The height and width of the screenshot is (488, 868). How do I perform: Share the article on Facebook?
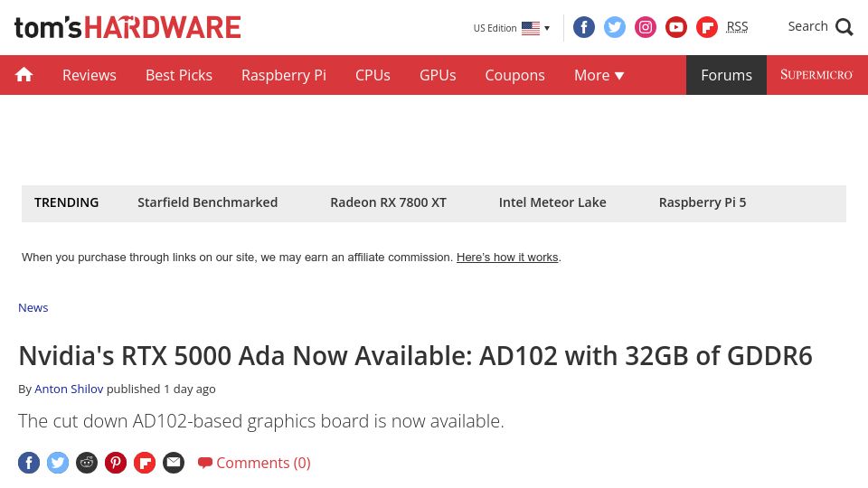(x=29, y=463)
